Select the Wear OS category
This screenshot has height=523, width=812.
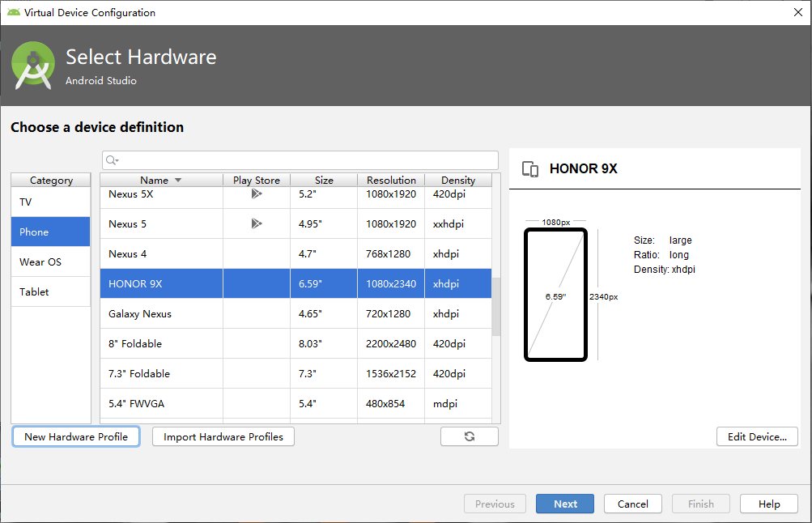tap(51, 262)
